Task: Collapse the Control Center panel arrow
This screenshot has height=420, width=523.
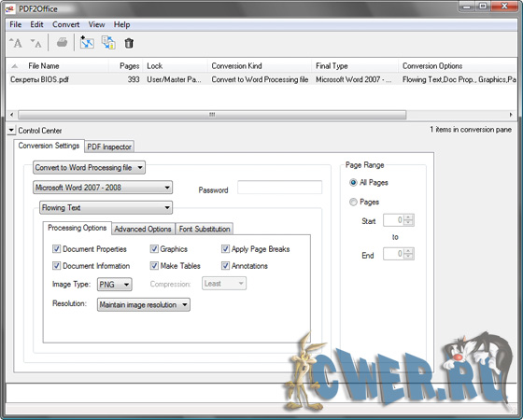Action: (11, 131)
